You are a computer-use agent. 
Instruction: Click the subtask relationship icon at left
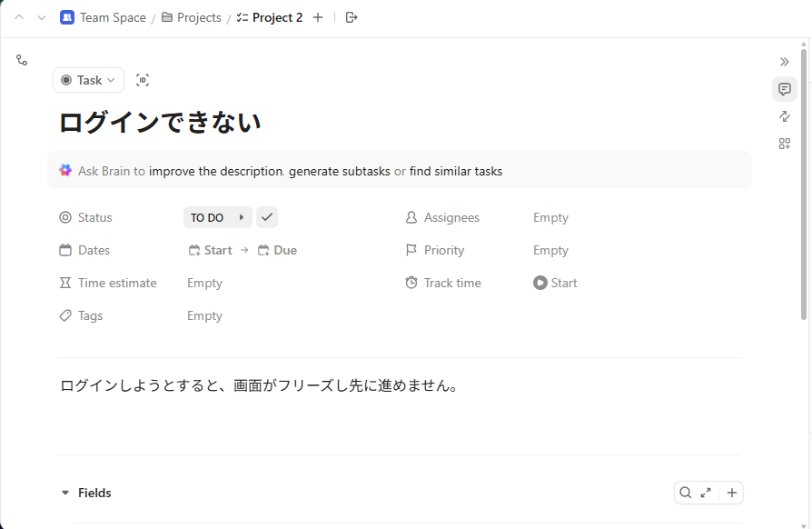(x=22, y=60)
